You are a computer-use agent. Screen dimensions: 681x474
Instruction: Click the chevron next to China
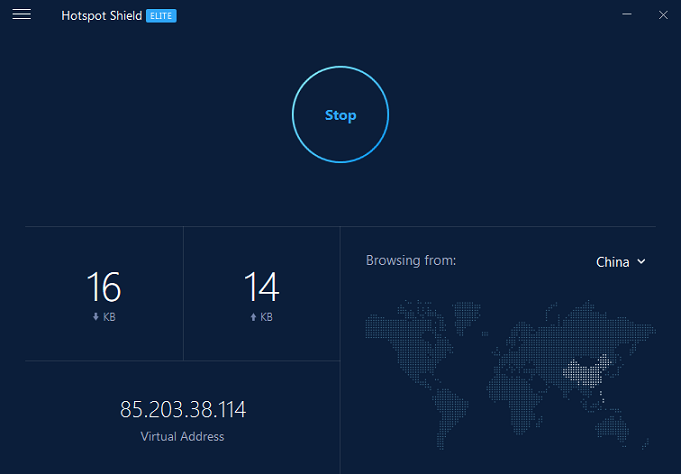[x=641, y=262]
